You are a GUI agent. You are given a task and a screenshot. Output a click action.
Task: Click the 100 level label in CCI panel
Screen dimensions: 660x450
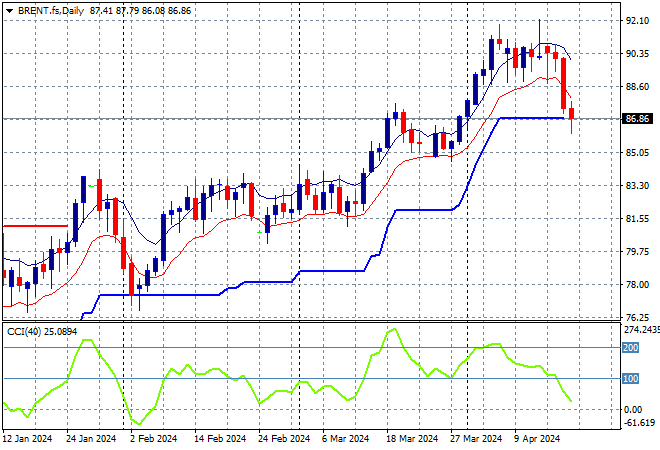click(631, 379)
